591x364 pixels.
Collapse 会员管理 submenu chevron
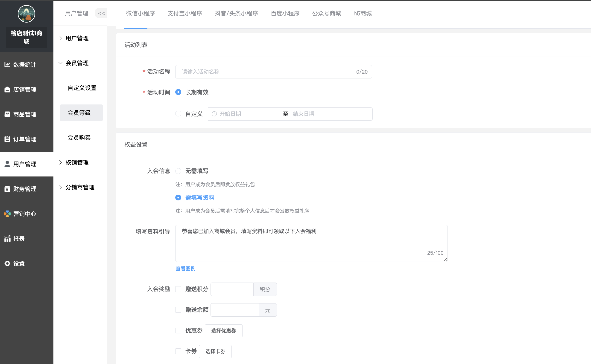61,63
